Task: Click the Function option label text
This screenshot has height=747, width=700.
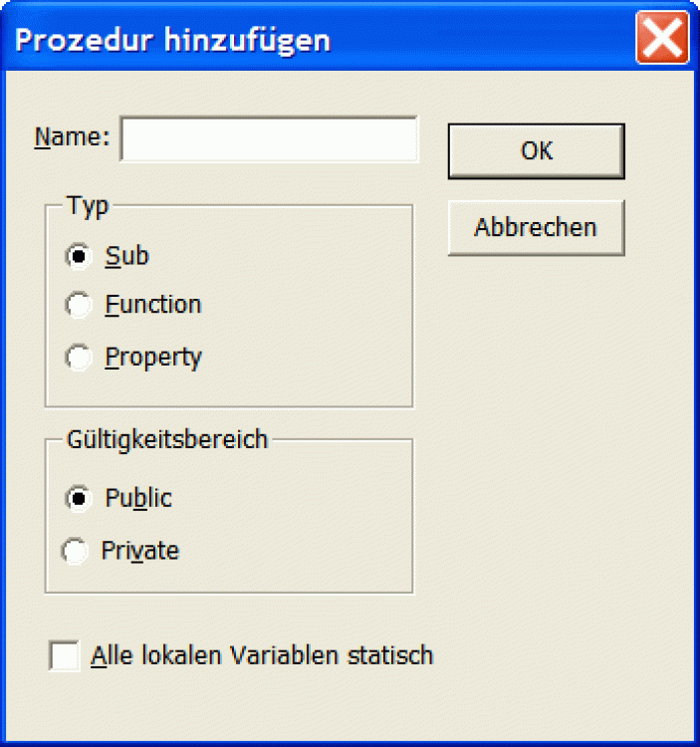Action: [153, 305]
